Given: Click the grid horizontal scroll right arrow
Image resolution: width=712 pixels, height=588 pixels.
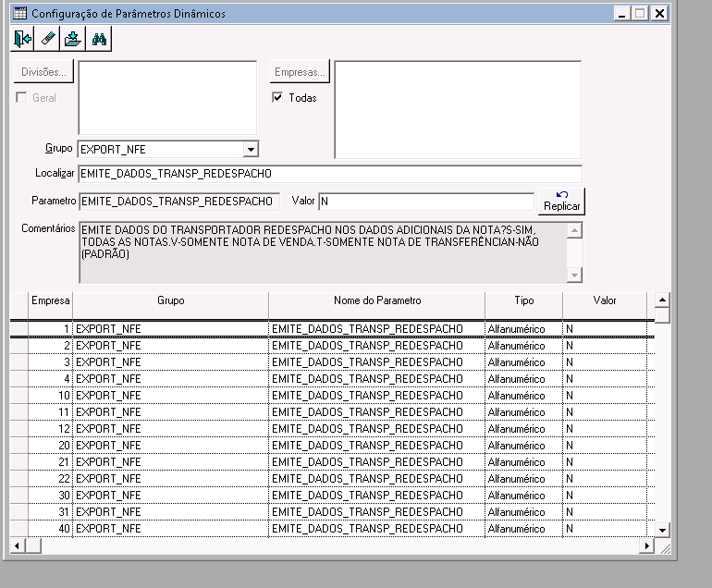Looking at the screenshot, I should pyautogui.click(x=646, y=545).
